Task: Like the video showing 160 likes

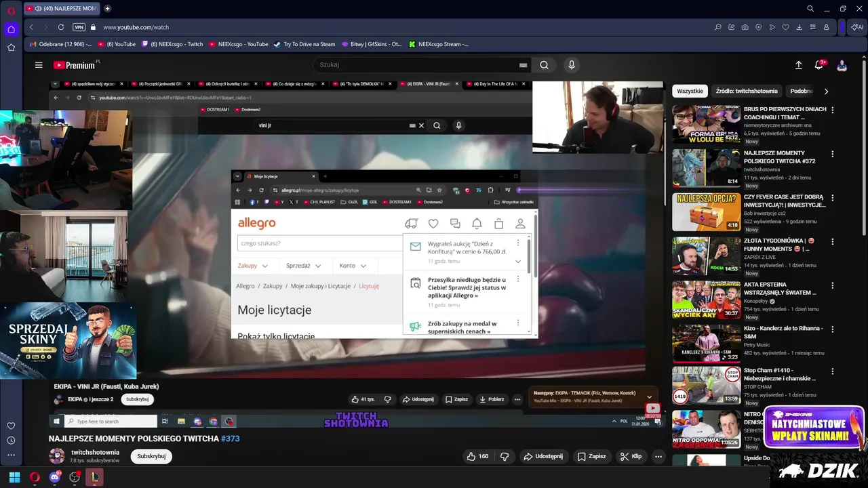Action: pos(477,456)
